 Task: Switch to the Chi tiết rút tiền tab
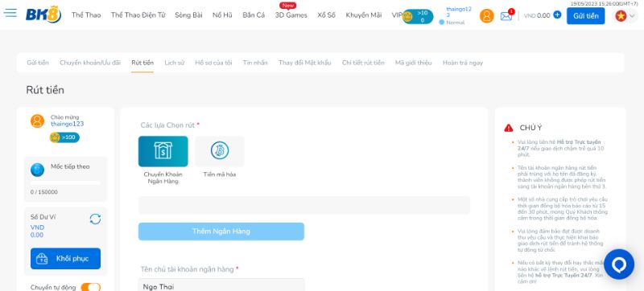363,63
